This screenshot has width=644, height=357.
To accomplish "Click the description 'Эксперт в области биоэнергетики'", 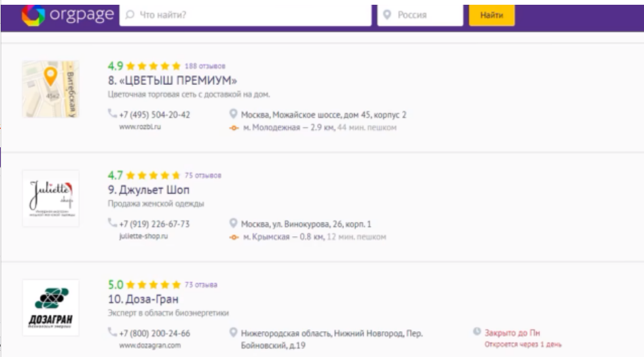I will (x=168, y=313).
